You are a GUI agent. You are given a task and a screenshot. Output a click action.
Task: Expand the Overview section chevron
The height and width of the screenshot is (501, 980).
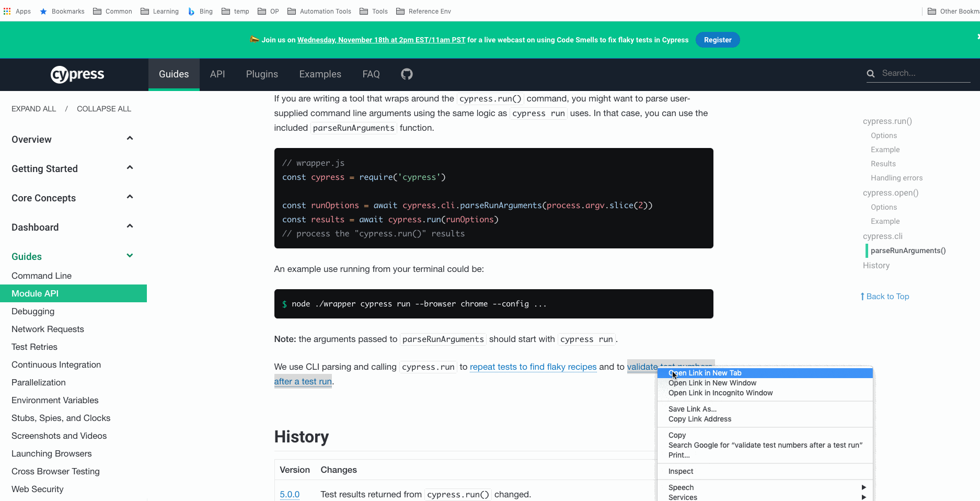(130, 138)
